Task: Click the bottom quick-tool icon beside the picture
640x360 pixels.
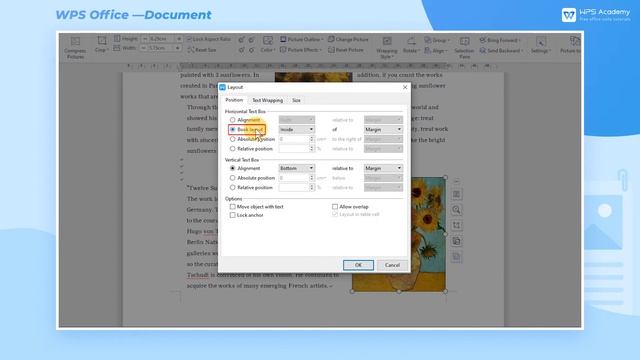Action: (x=456, y=257)
